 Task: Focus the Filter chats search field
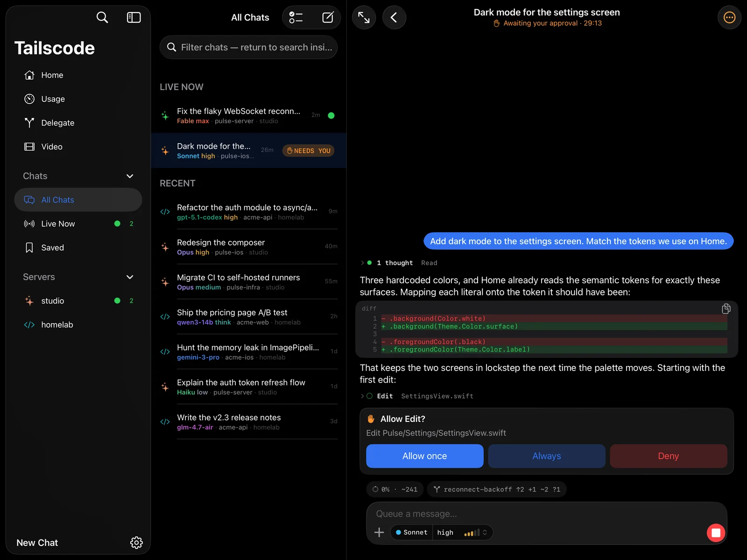pos(248,47)
